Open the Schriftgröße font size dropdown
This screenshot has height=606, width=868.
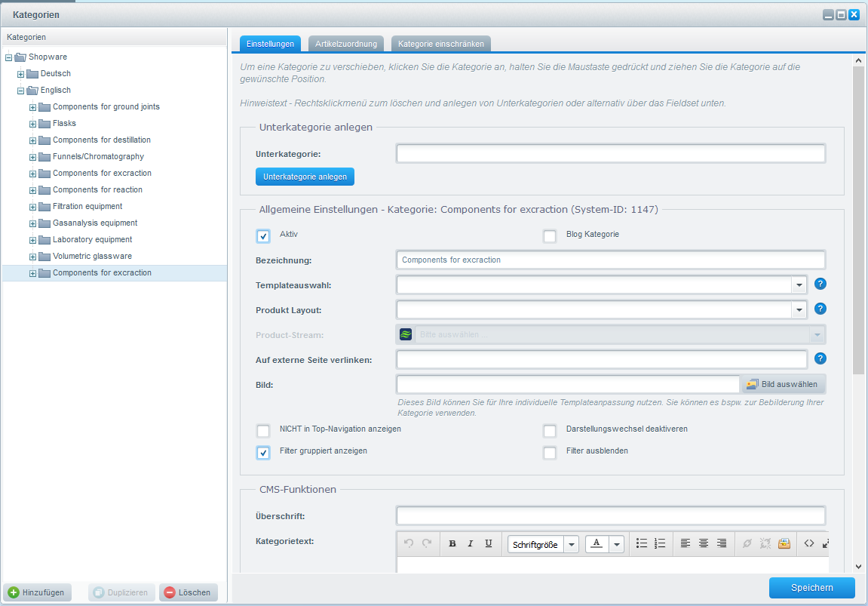coord(571,544)
